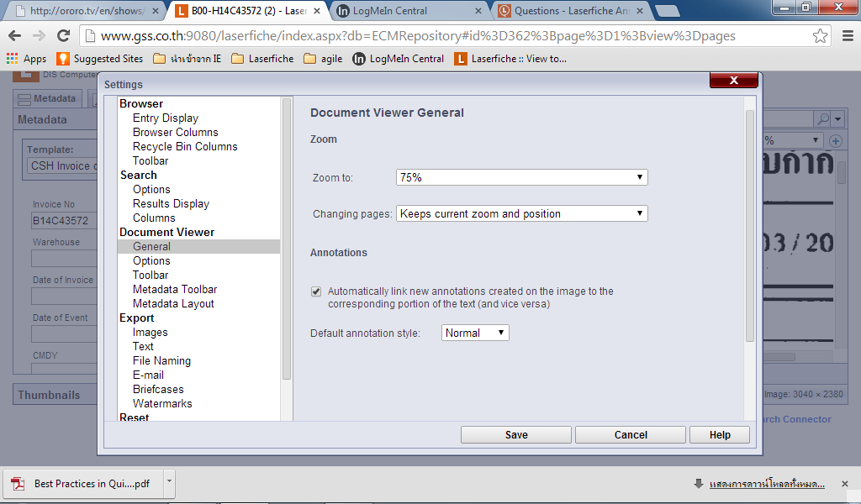Open the agile bookmark folder
861x504 pixels.
(x=323, y=59)
